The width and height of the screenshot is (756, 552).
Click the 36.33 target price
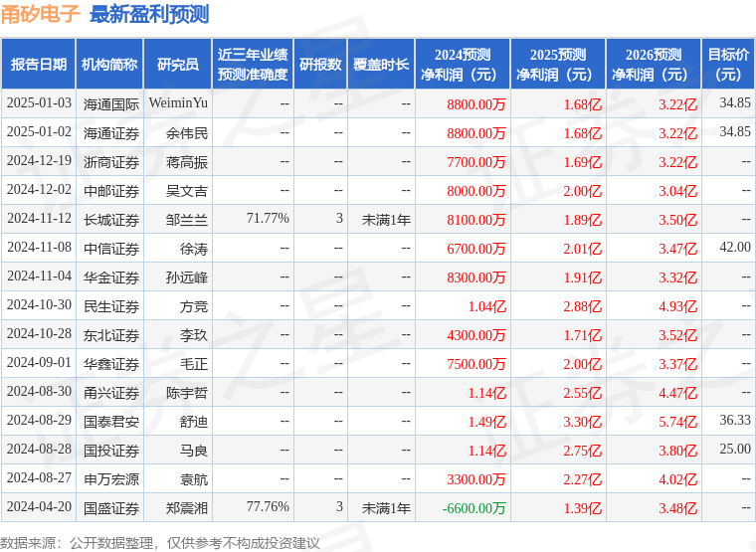pos(735,420)
